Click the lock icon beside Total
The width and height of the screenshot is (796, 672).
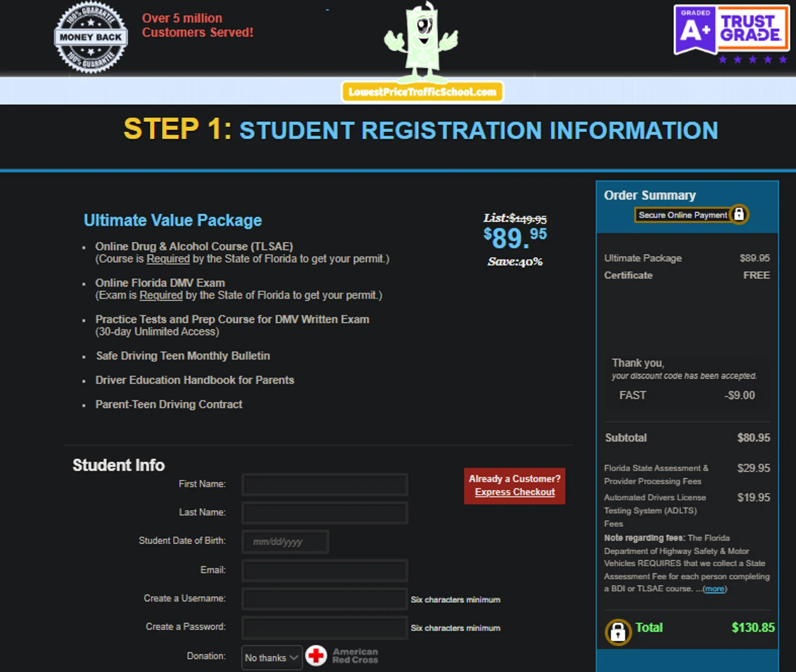point(618,632)
